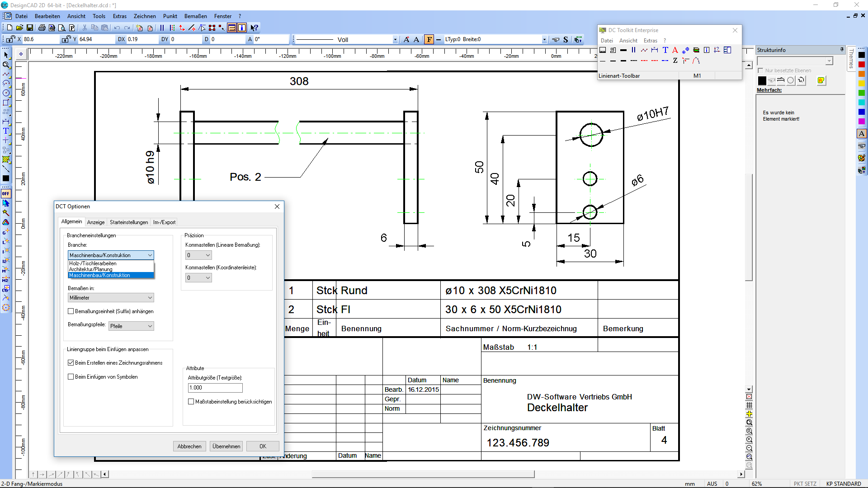The width and height of the screenshot is (868, 488).
Task: Select the Circle tool in left toolbox
Action: [x=6, y=93]
